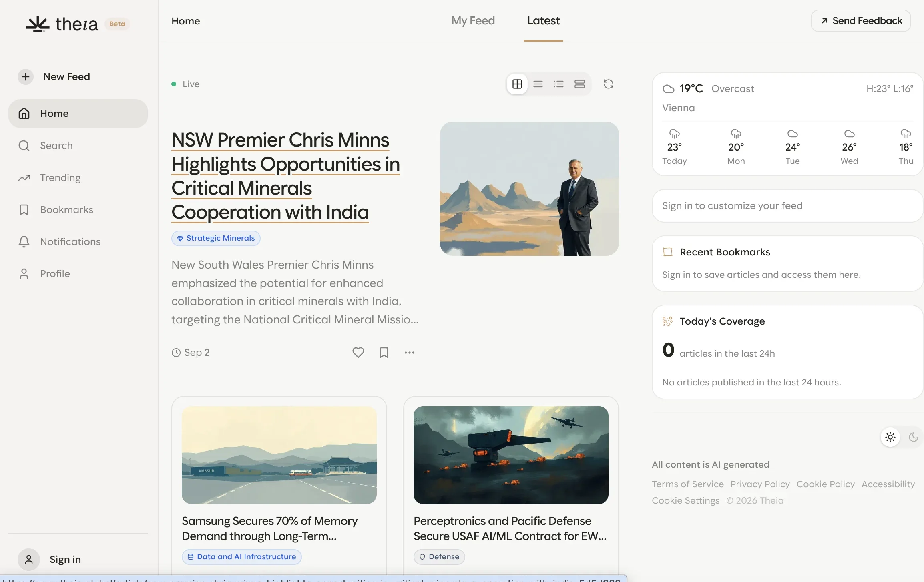The image size is (924, 582).
Task: Open Accessibility link
Action: (888, 484)
